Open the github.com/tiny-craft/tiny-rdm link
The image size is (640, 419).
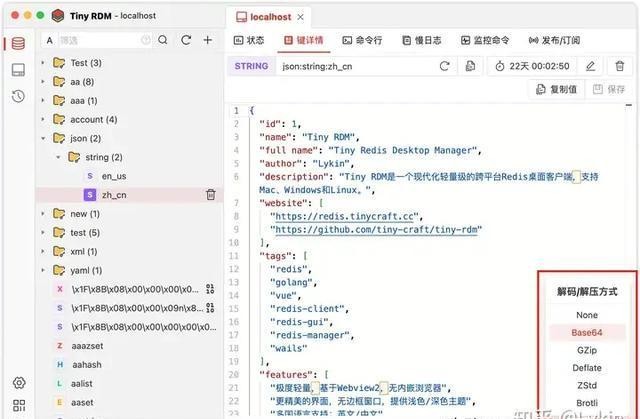[x=376, y=229]
